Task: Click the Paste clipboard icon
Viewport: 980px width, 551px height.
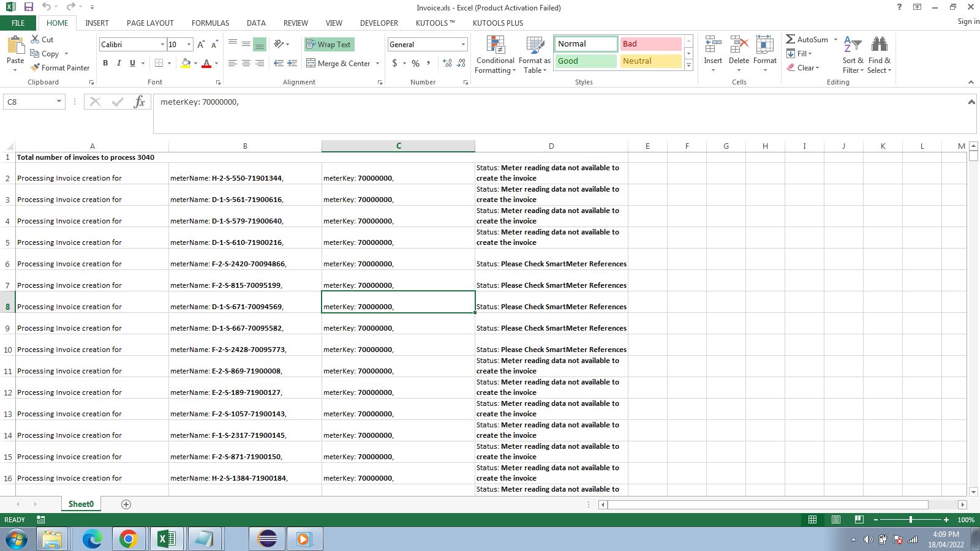Action: point(15,46)
